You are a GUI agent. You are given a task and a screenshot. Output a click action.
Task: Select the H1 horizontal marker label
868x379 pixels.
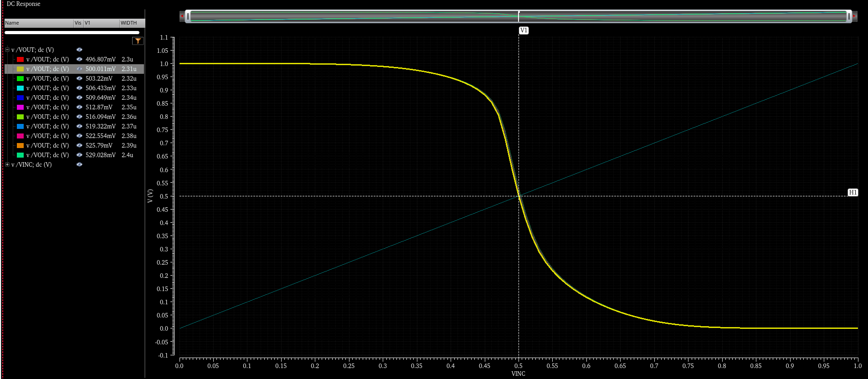pyautogui.click(x=853, y=192)
